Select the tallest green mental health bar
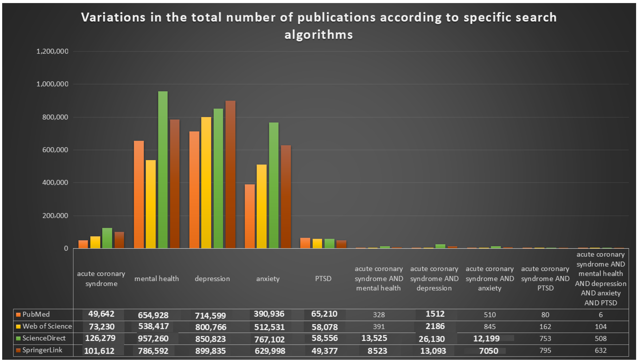Screen dimensions: 639x364 click(x=163, y=170)
